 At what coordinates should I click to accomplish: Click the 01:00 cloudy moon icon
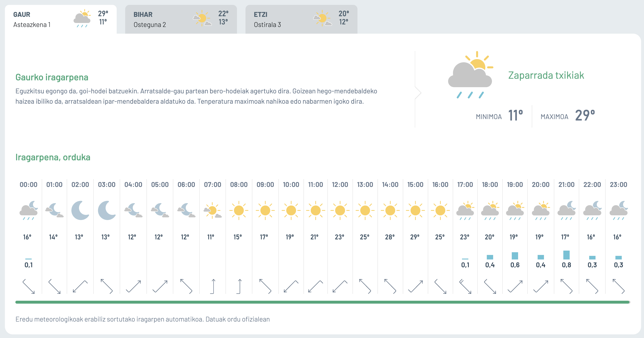[x=54, y=210]
